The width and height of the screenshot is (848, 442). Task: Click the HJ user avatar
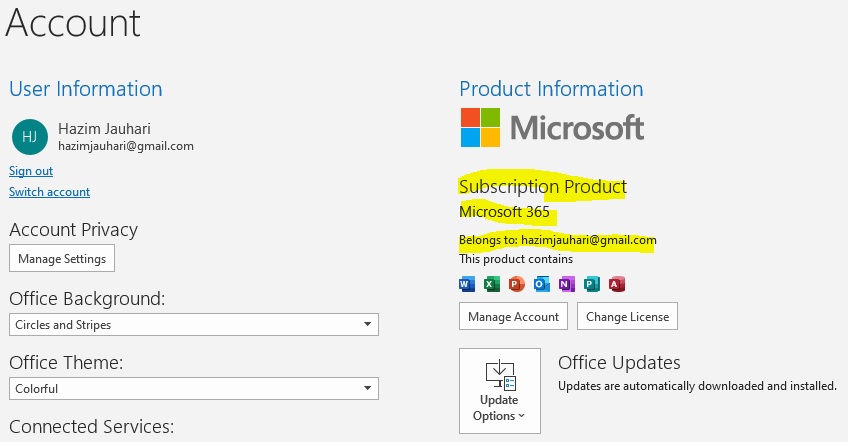click(x=30, y=137)
